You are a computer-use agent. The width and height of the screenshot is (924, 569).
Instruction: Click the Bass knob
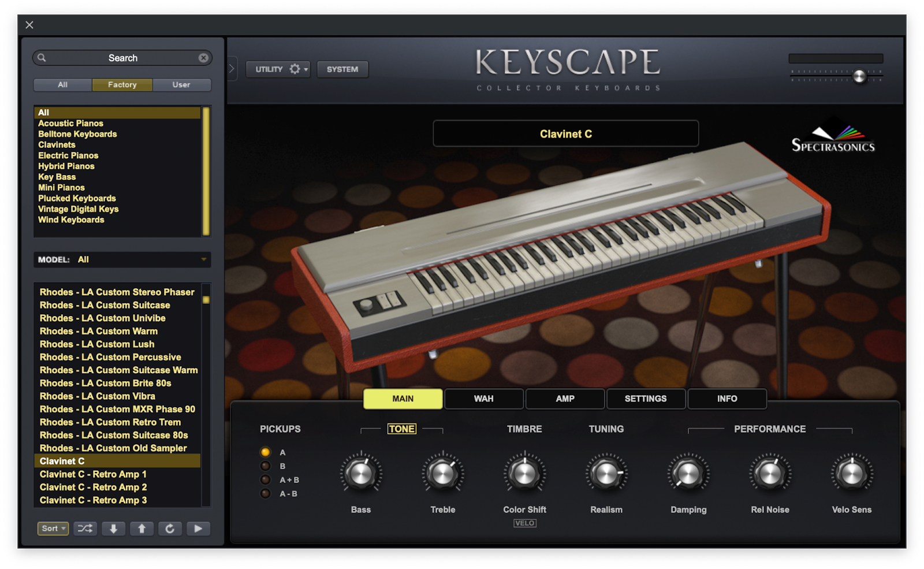361,474
